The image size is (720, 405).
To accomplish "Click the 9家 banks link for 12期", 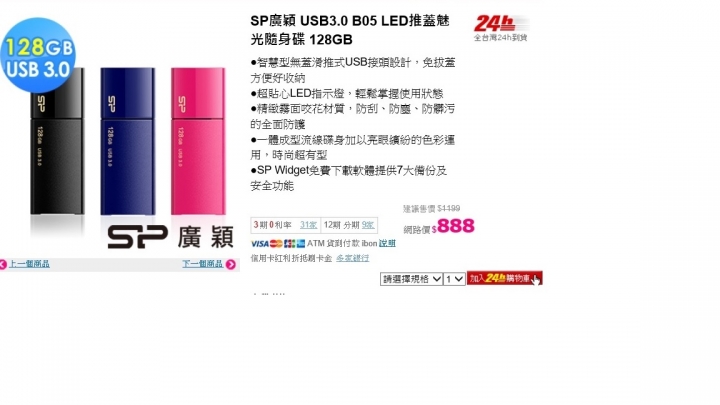I will point(368,225).
